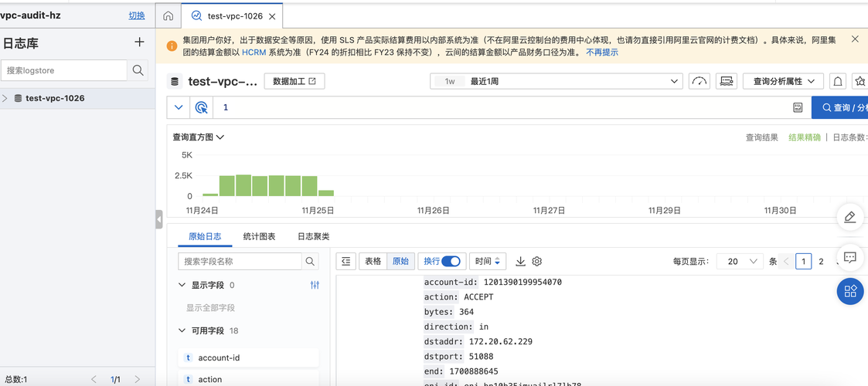Click the query template icon in search bar
868x386 pixels.
[798, 107]
